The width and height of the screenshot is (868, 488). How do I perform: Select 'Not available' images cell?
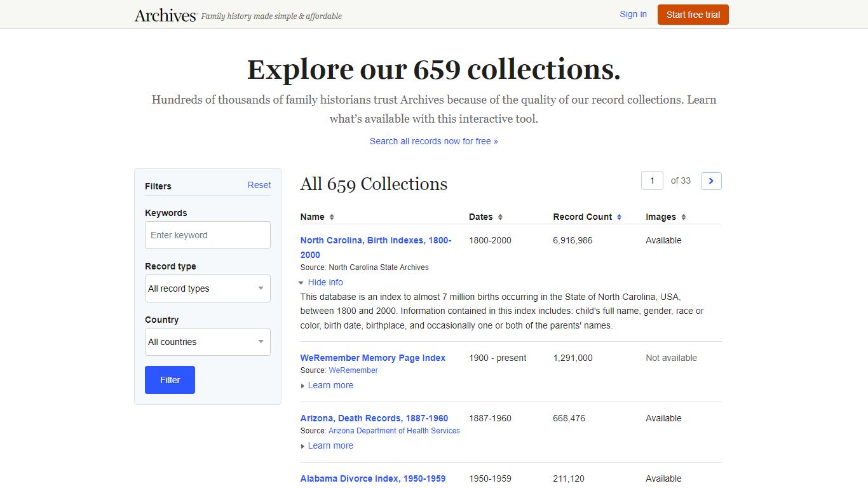pyautogui.click(x=672, y=358)
